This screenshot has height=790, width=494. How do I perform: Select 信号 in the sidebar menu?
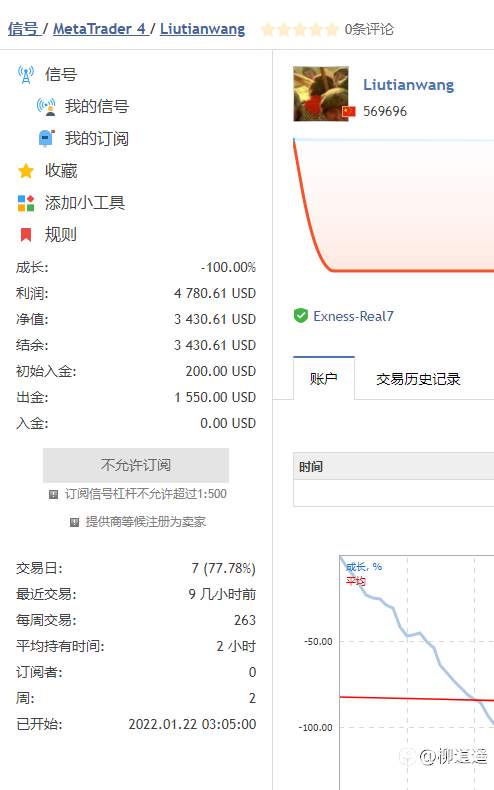click(60, 75)
